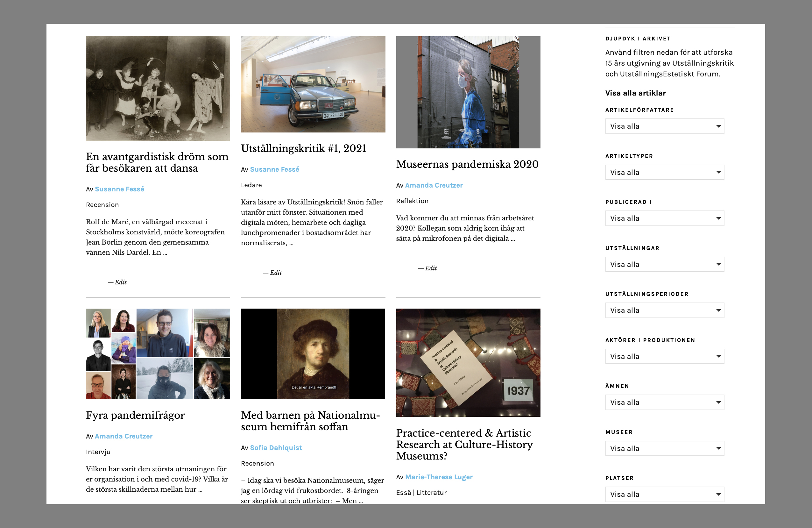Click Visa alla artiklar link
The image size is (812, 528).
pyautogui.click(x=635, y=93)
